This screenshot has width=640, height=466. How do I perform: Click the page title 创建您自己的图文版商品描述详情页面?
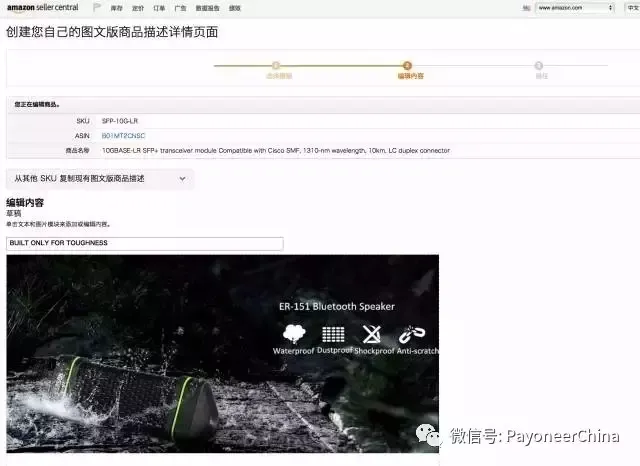tap(112, 32)
